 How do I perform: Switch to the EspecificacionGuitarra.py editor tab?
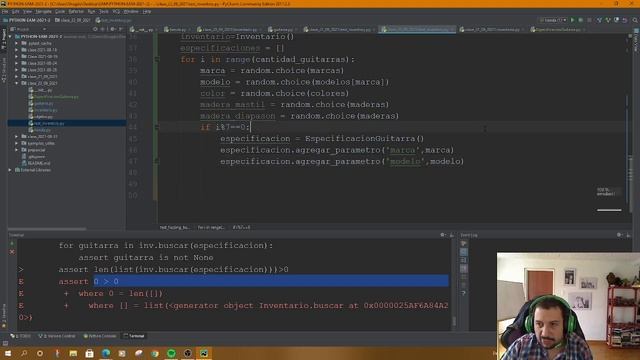pos(558,29)
